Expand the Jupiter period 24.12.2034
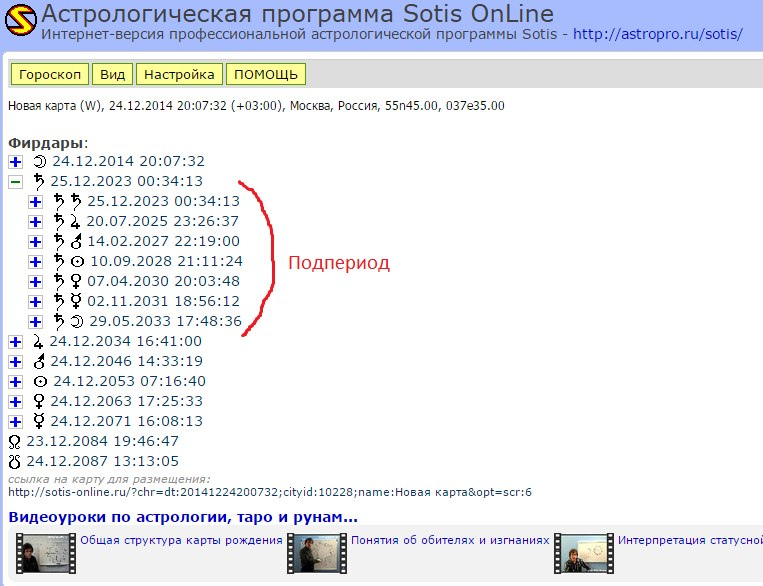Image resolution: width=763 pixels, height=586 pixels. tap(16, 342)
